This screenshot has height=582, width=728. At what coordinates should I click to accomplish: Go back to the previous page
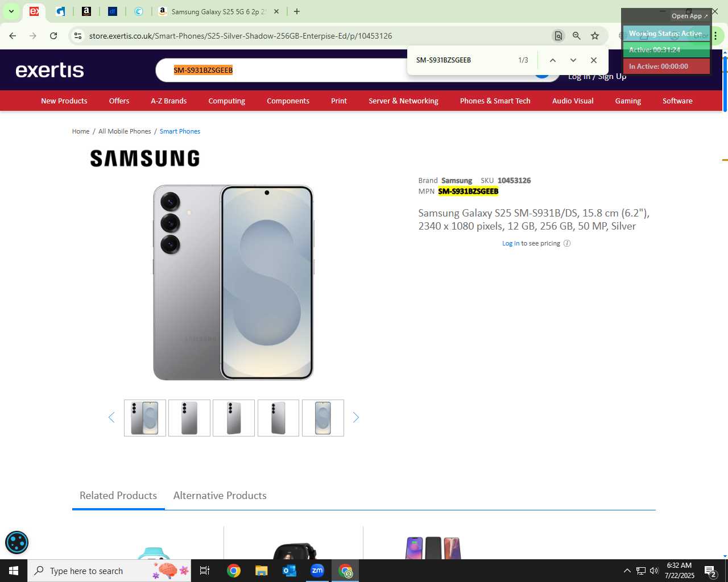pos(13,36)
